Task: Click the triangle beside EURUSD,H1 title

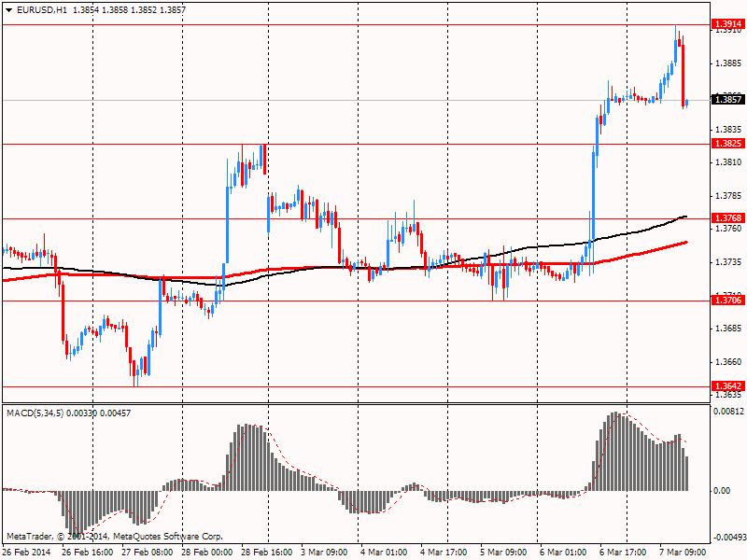Action: pyautogui.click(x=8, y=10)
